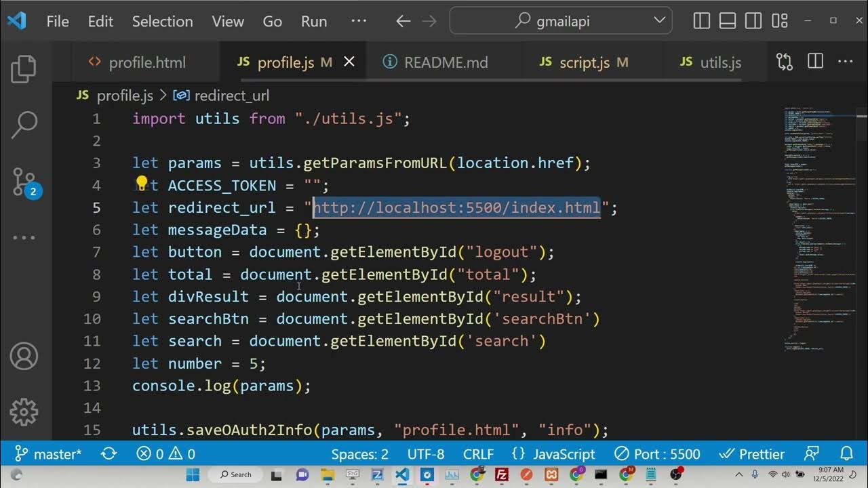The height and width of the screenshot is (488, 868).
Task: Open the Explorer view in activity bar
Action: coord(24,68)
